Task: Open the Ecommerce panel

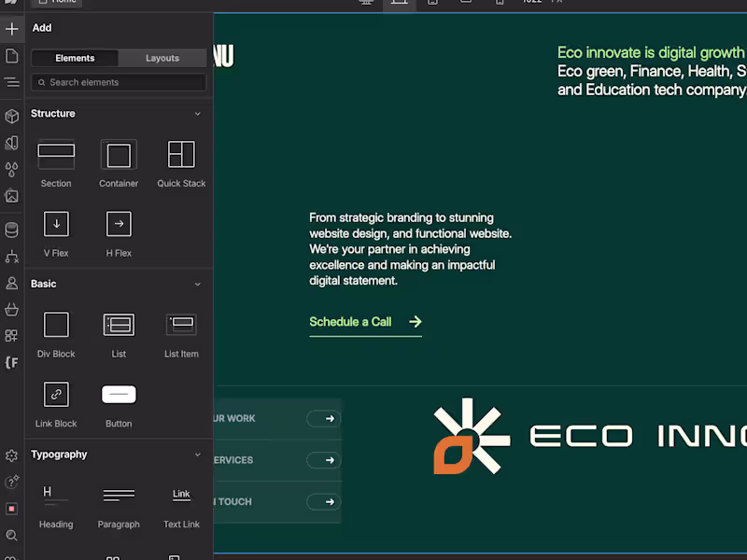Action: click(12, 308)
